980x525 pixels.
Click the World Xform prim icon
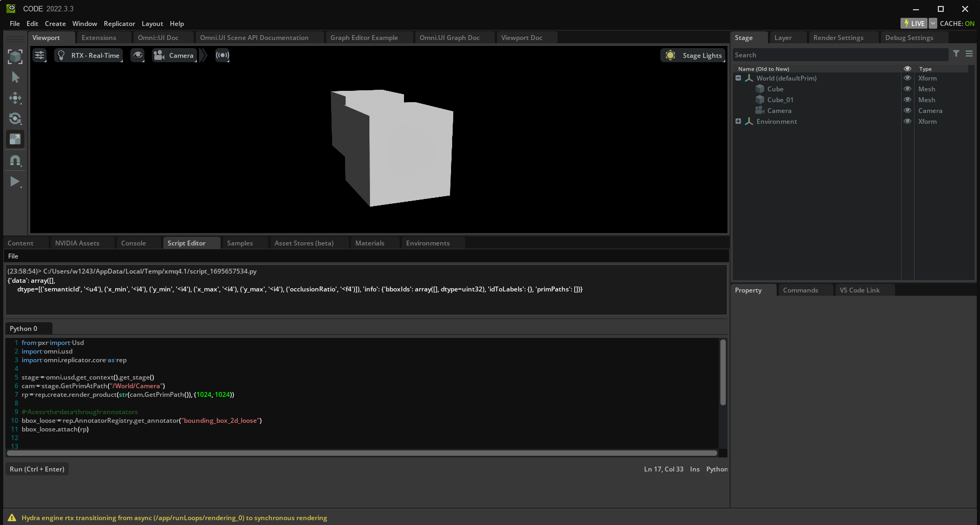[x=749, y=78]
